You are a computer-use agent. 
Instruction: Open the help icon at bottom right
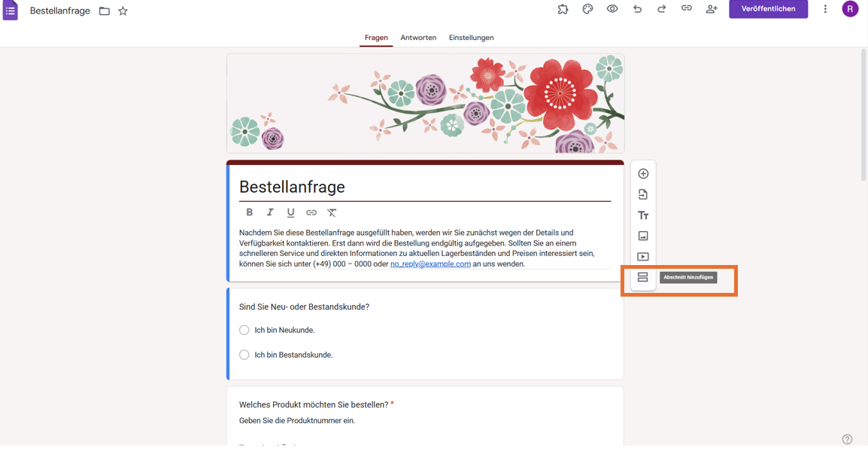tap(847, 438)
